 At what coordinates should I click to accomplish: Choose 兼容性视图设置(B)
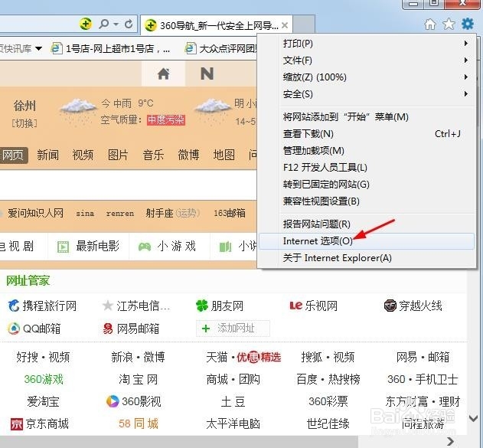(x=367, y=201)
